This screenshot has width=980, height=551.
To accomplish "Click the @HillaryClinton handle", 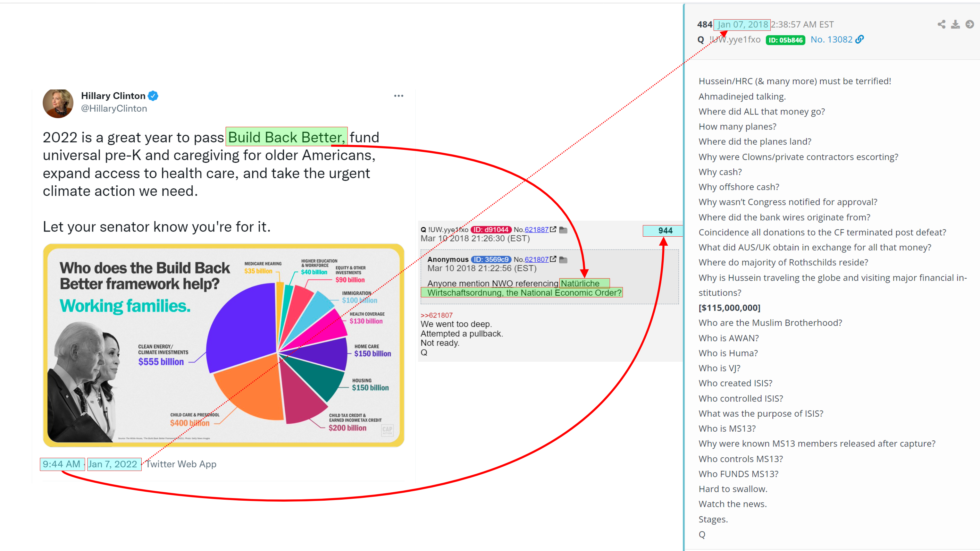I will [x=114, y=108].
